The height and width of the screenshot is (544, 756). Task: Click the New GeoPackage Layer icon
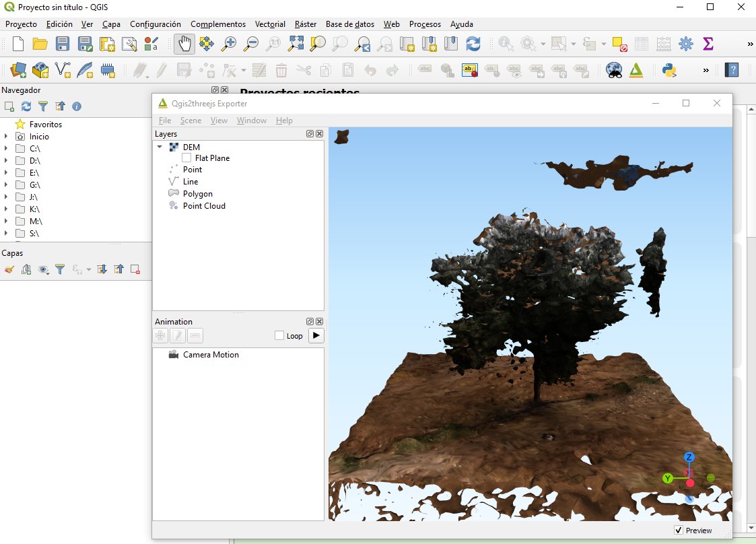(40, 69)
